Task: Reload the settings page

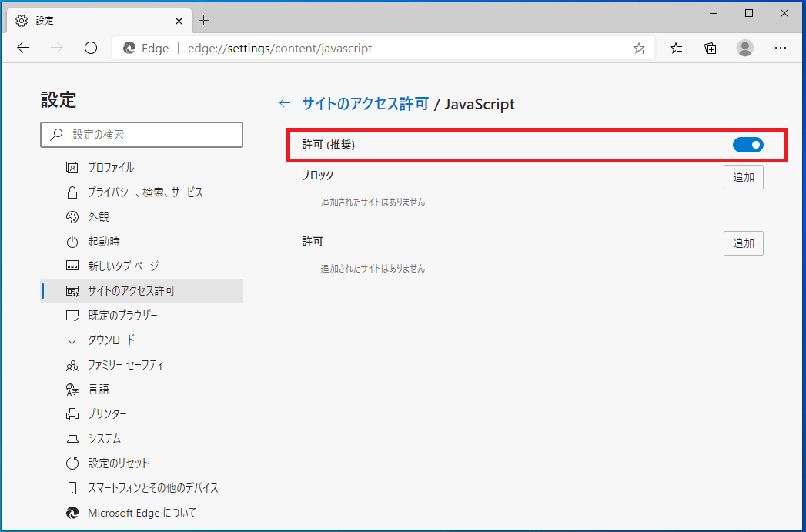Action: [x=90, y=47]
